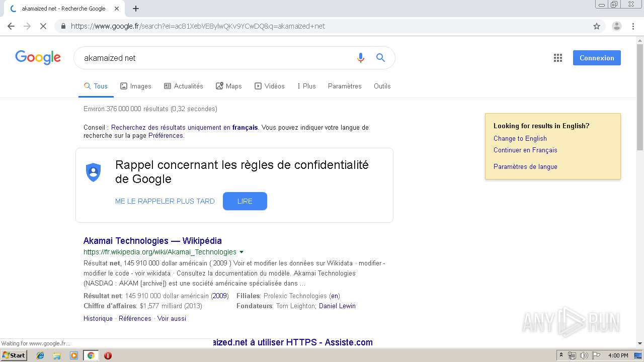Expand the Wikipedia result URL arrow
Image resolution: width=644 pixels, height=362 pixels.
pyautogui.click(x=242, y=252)
